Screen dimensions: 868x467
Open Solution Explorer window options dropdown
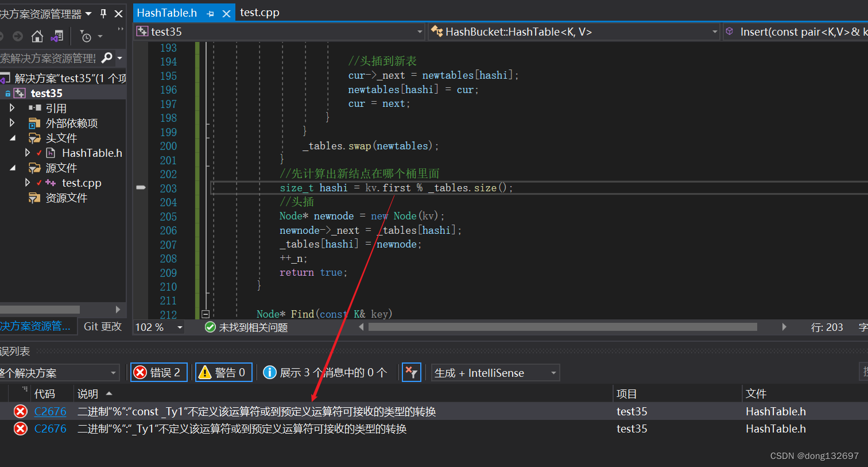point(88,13)
